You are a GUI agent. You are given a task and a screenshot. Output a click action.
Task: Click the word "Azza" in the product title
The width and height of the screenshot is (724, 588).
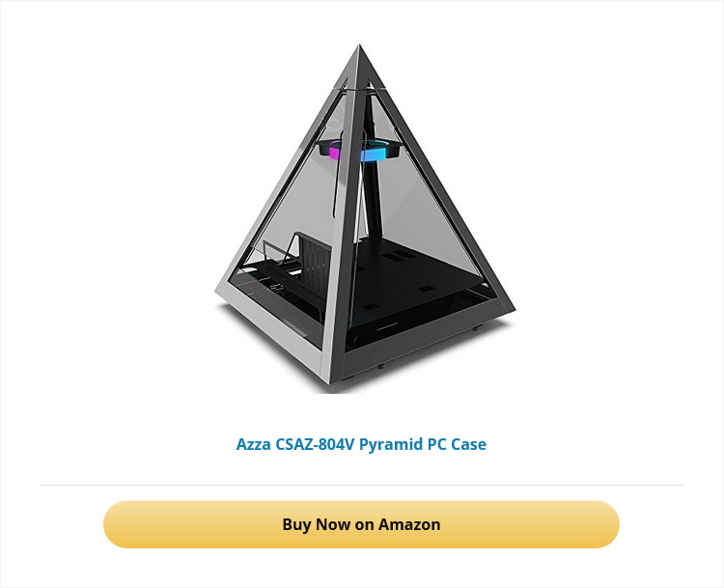tap(254, 444)
